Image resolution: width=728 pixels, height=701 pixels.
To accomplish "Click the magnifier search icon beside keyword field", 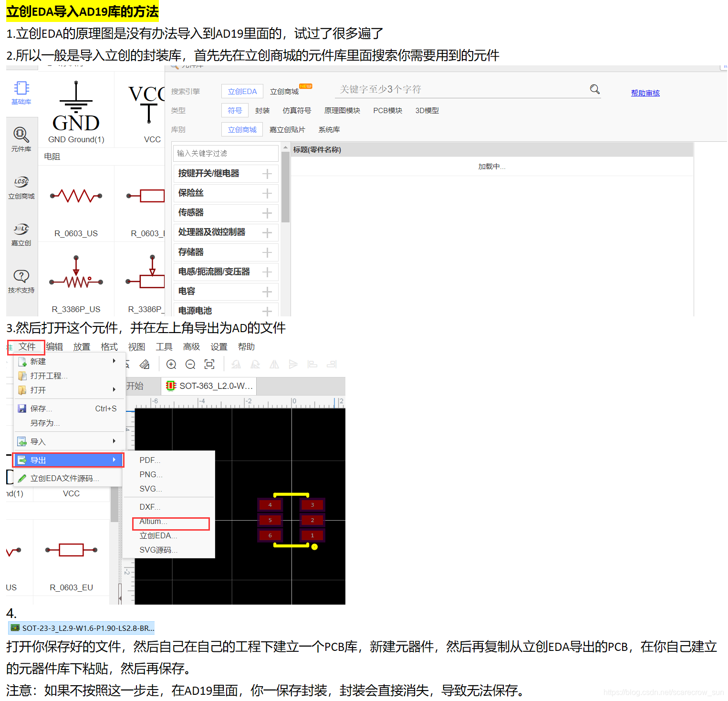I will pos(595,89).
